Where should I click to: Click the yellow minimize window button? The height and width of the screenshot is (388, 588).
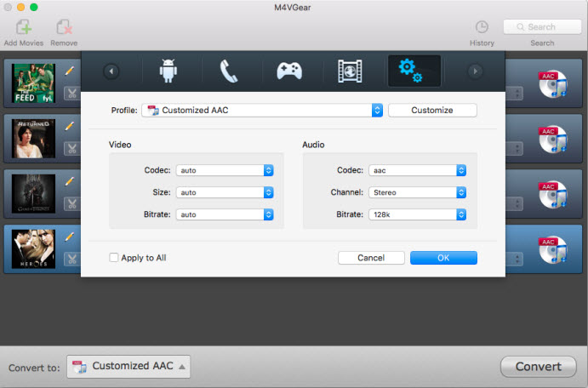coord(21,7)
